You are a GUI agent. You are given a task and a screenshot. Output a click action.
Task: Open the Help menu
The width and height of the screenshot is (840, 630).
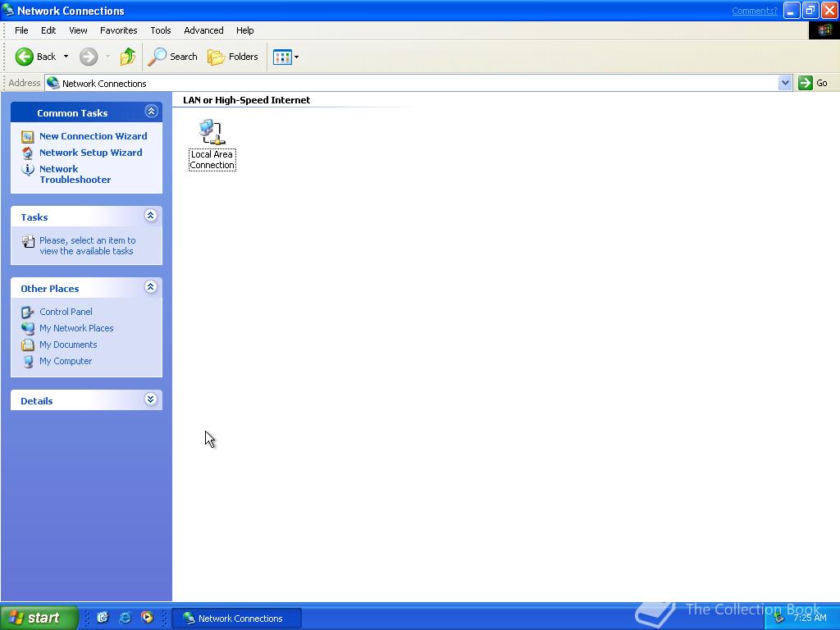(244, 30)
